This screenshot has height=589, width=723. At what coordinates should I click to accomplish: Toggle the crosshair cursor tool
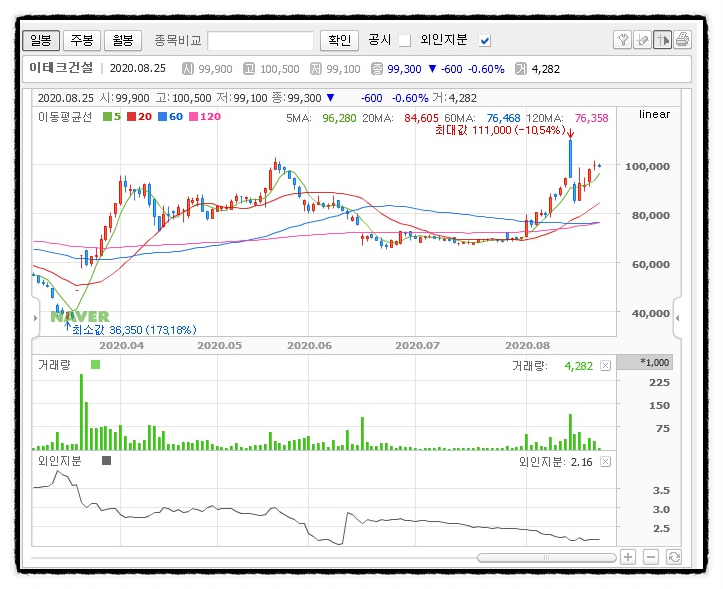(662, 40)
